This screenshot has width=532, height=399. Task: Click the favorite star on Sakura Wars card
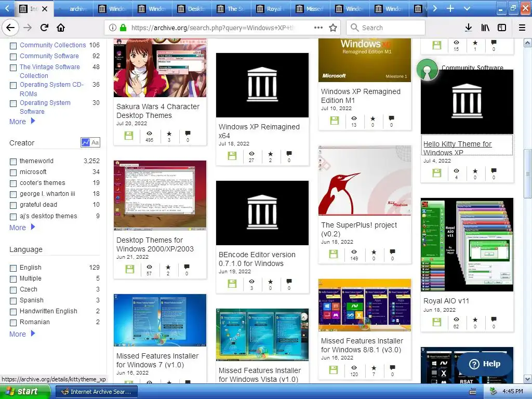pos(169,134)
